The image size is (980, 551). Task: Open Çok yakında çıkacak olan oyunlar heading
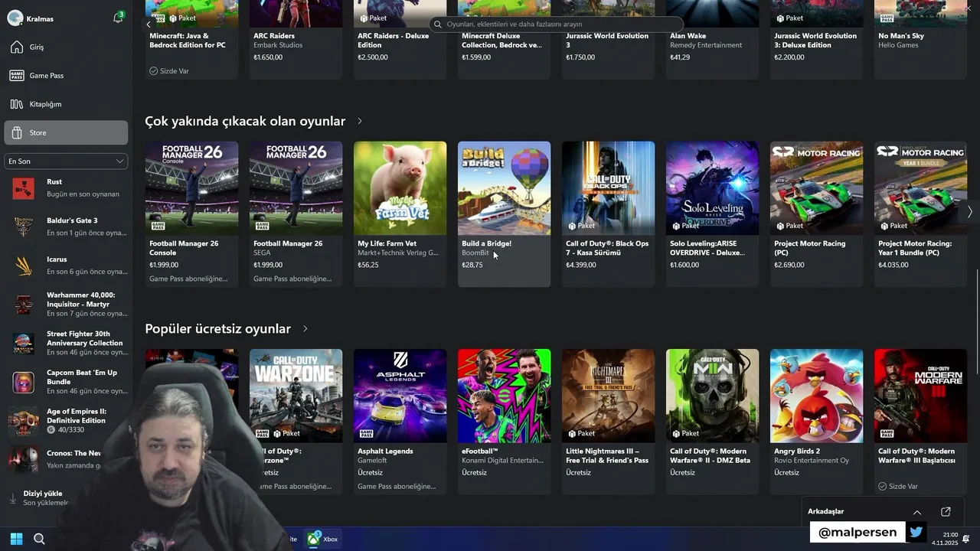pyautogui.click(x=245, y=121)
